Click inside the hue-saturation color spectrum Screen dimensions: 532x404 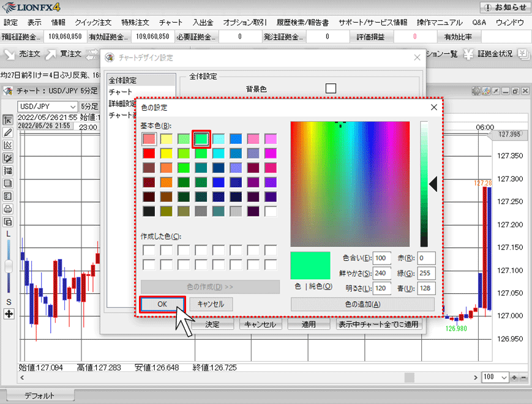350,184
